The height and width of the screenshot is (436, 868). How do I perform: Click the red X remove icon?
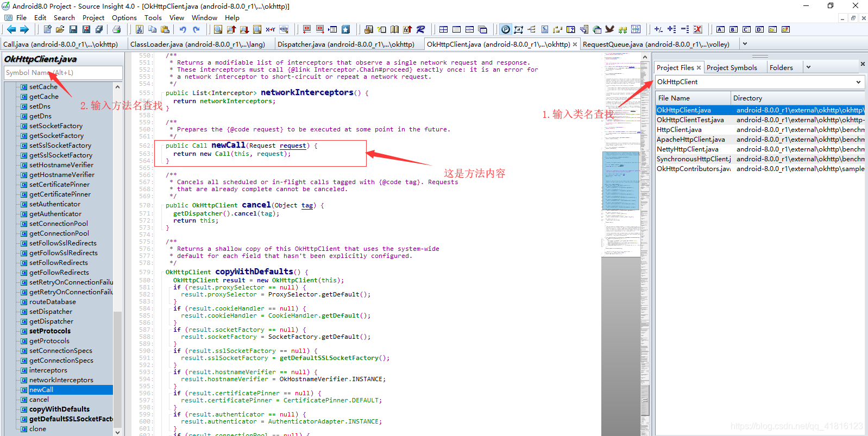click(698, 29)
